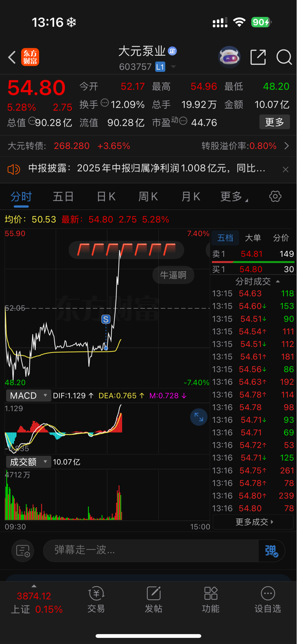Open the 发帖 post icon
The image size is (297, 644).
pos(153,600)
